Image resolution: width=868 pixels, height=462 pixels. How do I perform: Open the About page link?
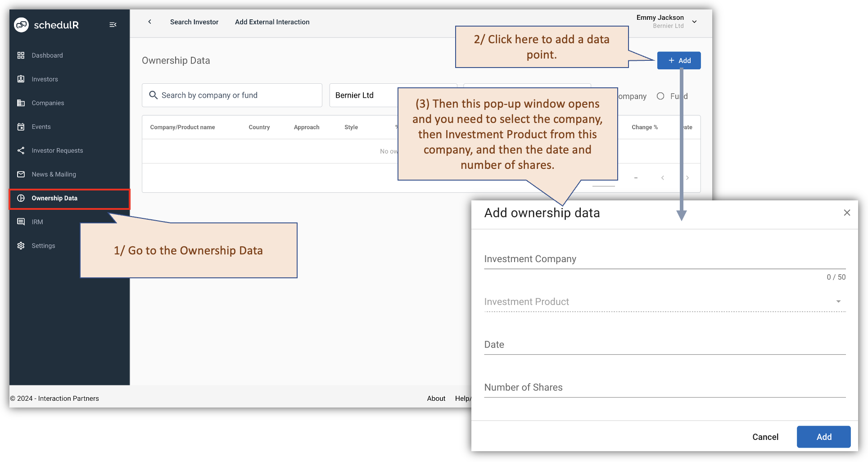[436, 398]
